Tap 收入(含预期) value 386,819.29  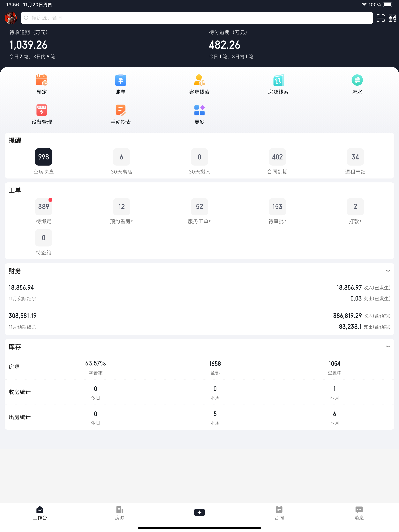pyautogui.click(x=347, y=316)
